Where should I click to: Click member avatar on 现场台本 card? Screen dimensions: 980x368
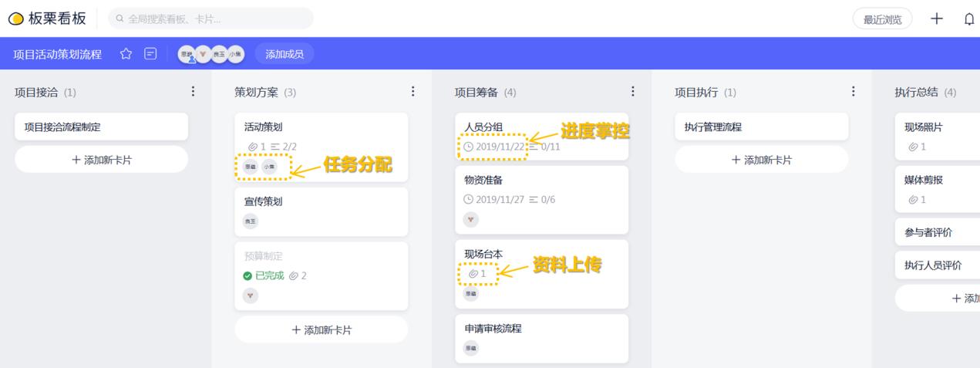point(470,294)
